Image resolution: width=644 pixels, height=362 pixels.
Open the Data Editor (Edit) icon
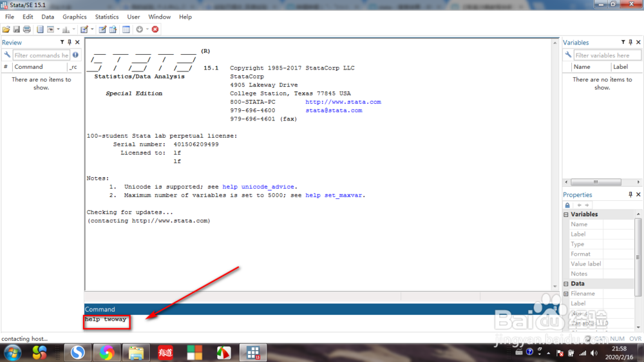[x=102, y=29]
